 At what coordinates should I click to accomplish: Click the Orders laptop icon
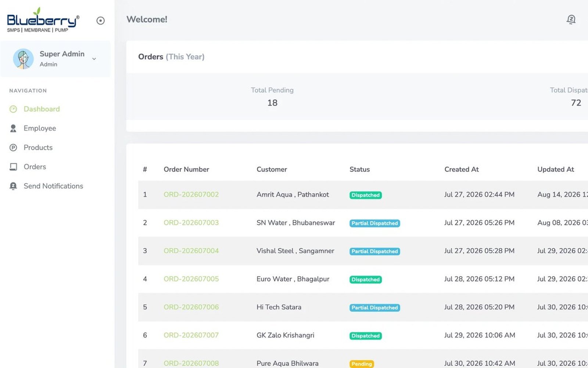[13, 167]
